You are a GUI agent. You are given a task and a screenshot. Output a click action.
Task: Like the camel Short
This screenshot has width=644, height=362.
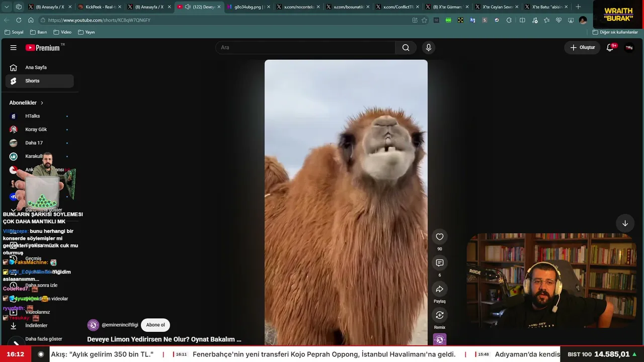[440, 237]
